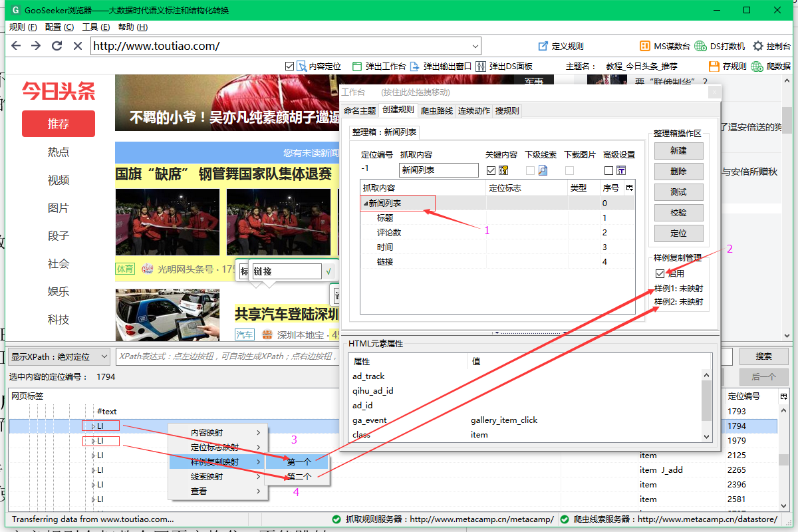
Task: Click the 定位 button
Action: [x=678, y=233]
